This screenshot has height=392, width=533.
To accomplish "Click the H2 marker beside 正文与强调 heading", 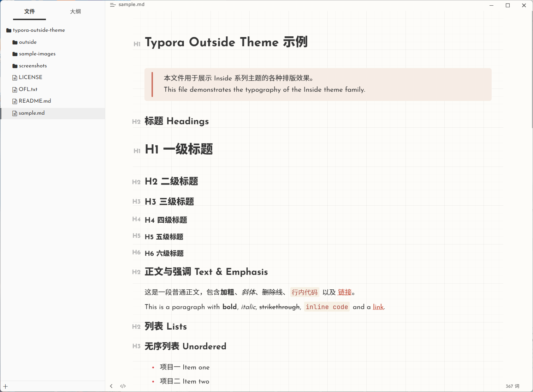I will click(x=136, y=272).
